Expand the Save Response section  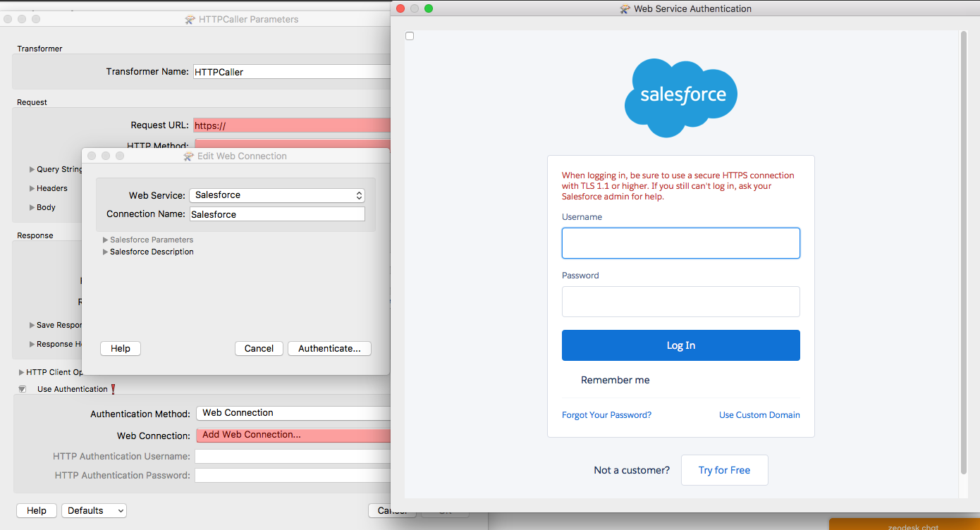pyautogui.click(x=32, y=325)
